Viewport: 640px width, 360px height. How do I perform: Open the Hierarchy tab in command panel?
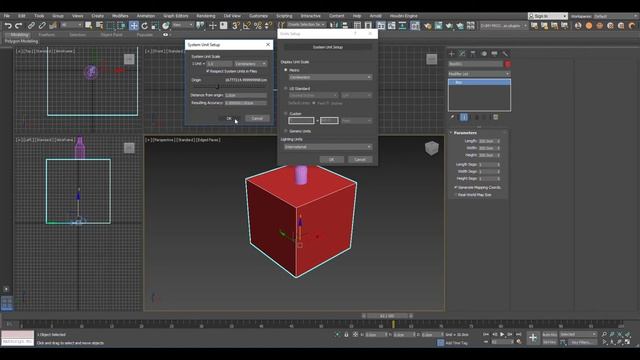click(473, 53)
